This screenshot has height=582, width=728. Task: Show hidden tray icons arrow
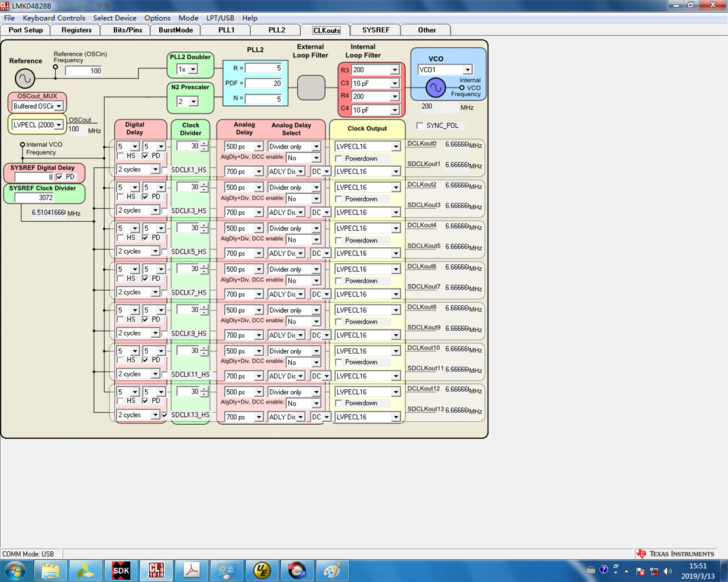pyautogui.click(x=627, y=571)
